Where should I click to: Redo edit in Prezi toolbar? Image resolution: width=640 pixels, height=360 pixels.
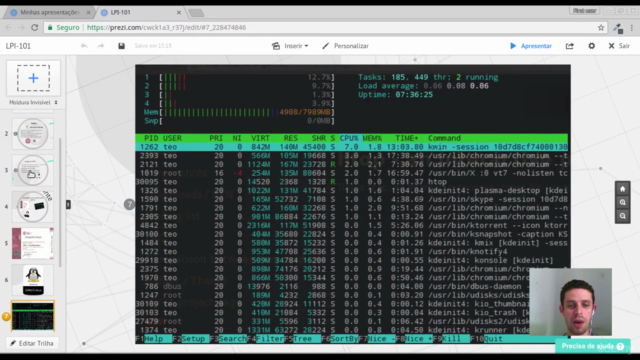click(x=100, y=46)
